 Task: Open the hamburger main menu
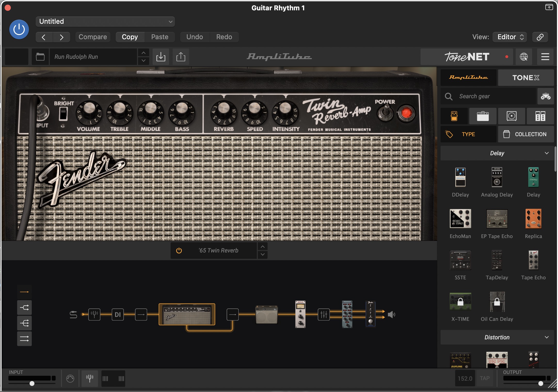point(545,57)
